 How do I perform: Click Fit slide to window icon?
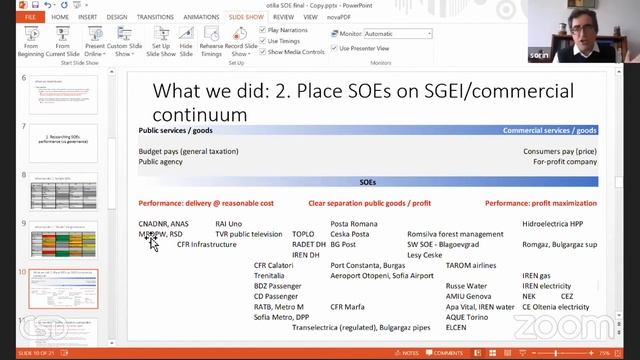point(618,353)
